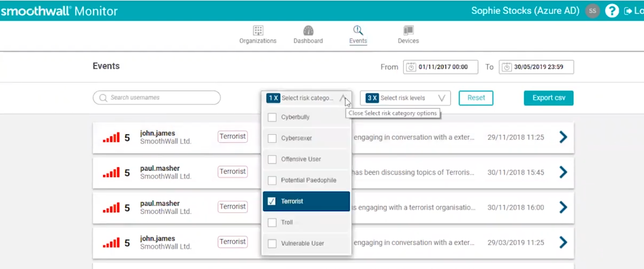The image size is (644, 269).
Task: Click the 29/03/2019 11:25 timestamp
Action: click(516, 243)
